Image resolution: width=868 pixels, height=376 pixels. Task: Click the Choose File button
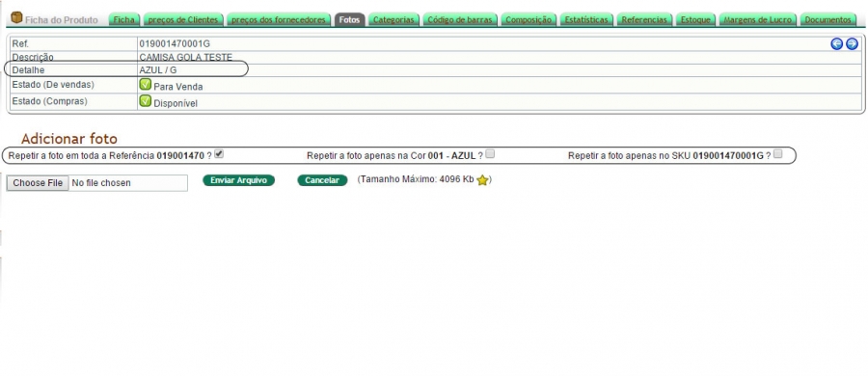tap(38, 183)
